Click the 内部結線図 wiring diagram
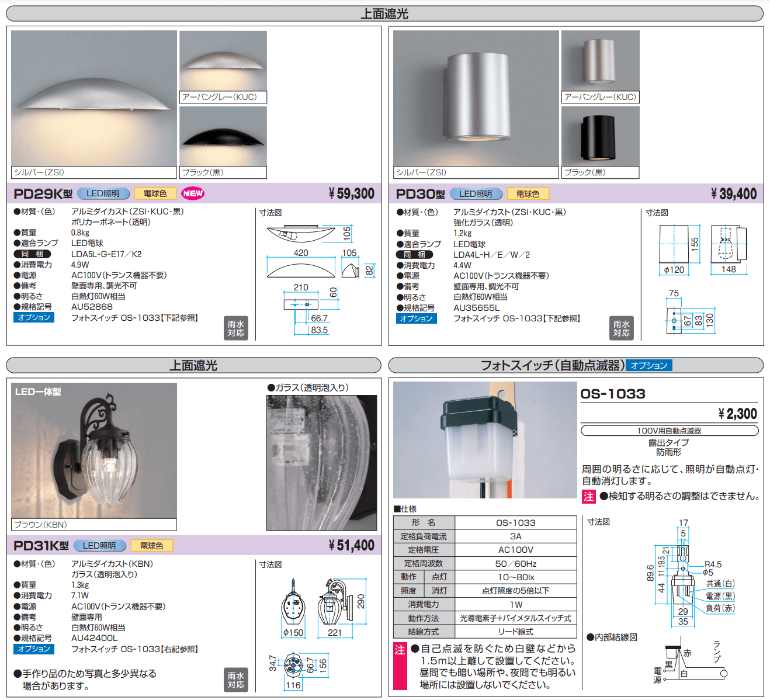The image size is (770, 700). [689, 663]
